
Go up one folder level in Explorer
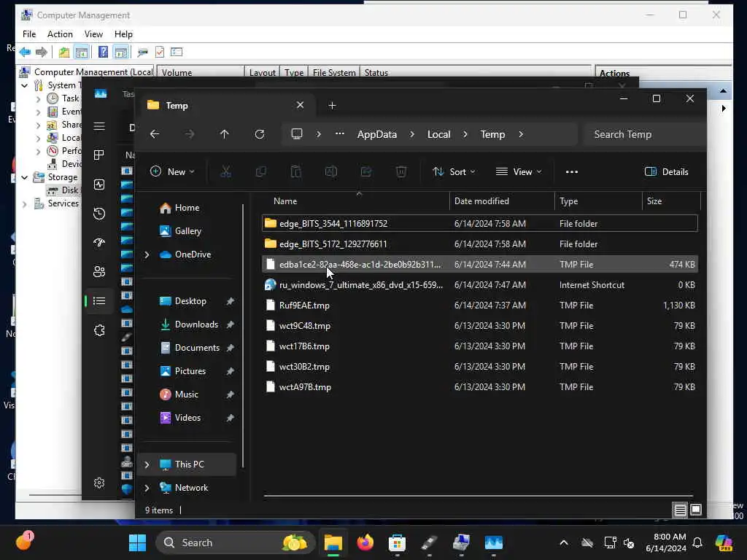point(225,134)
